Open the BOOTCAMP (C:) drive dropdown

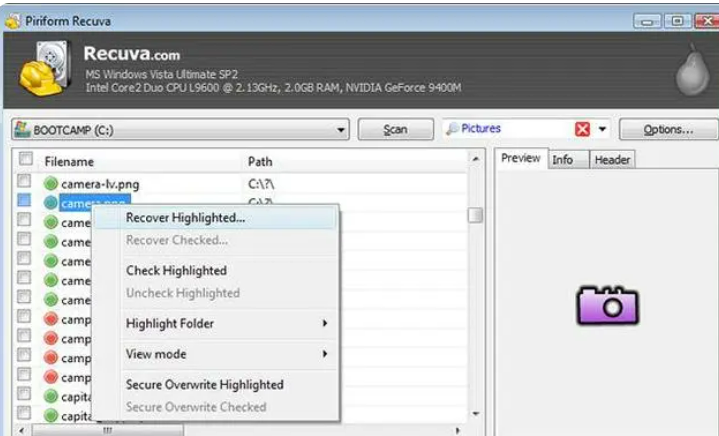point(341,130)
